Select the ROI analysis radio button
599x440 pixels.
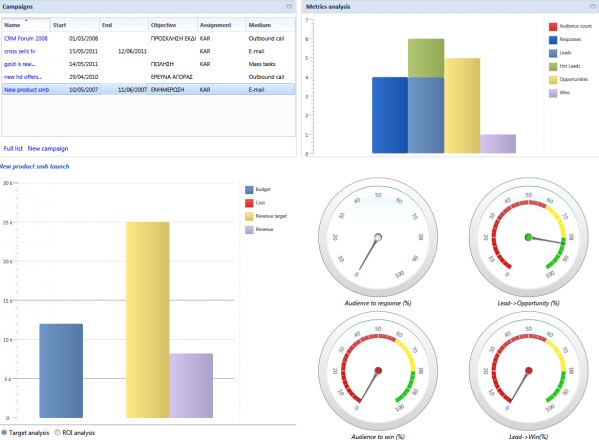[x=57, y=433]
